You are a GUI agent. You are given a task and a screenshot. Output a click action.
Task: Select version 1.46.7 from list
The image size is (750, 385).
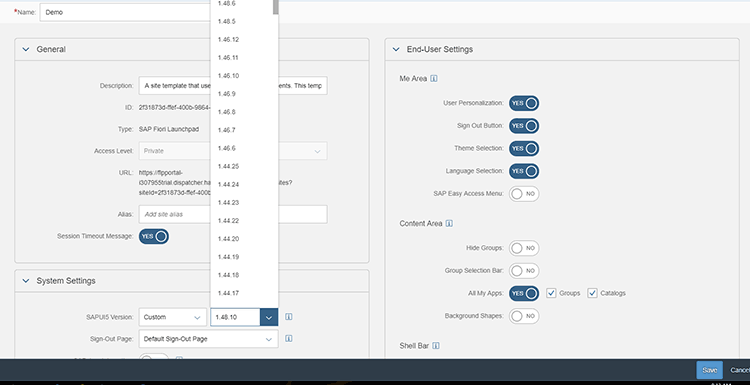coord(244,130)
